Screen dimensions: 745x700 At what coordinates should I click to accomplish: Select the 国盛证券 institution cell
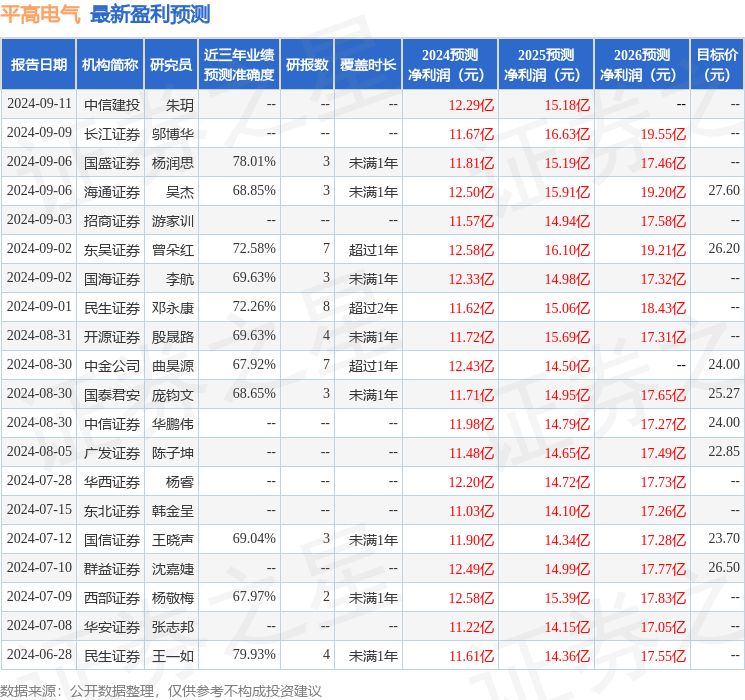[112, 163]
